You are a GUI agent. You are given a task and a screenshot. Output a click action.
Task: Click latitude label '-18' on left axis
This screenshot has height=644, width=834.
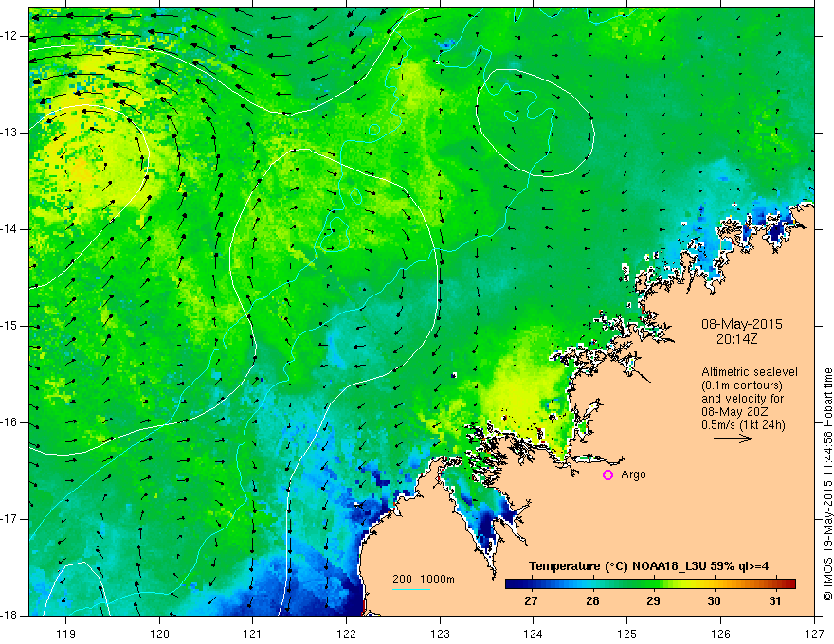tap(9, 616)
